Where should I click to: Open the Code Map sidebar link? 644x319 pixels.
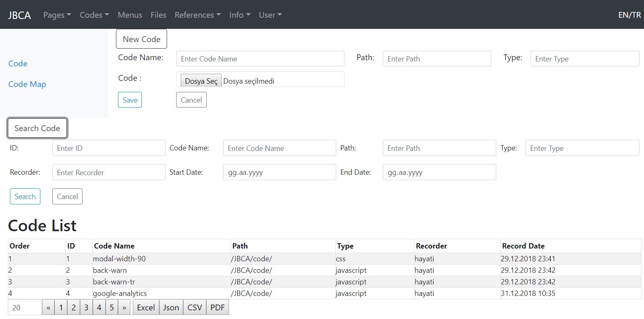(27, 84)
